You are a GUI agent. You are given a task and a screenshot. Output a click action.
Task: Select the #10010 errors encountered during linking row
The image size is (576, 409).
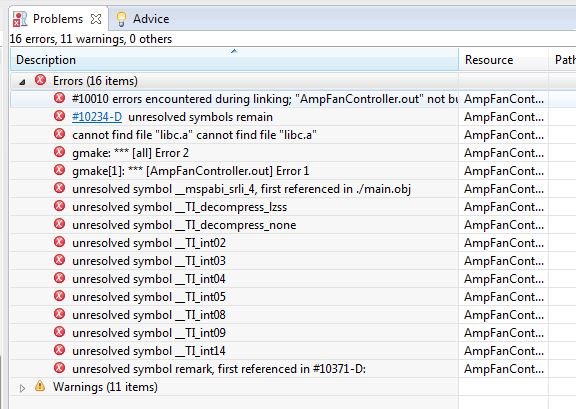tap(293, 99)
